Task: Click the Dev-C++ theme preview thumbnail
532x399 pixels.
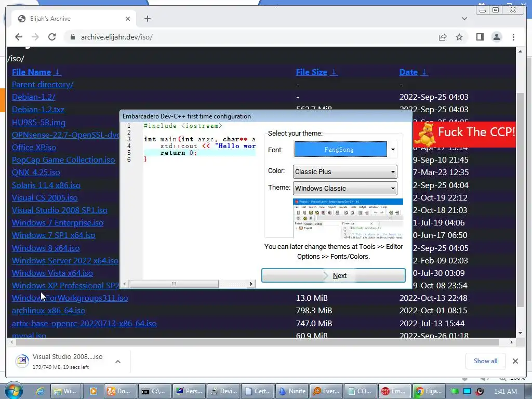Action: click(x=348, y=219)
